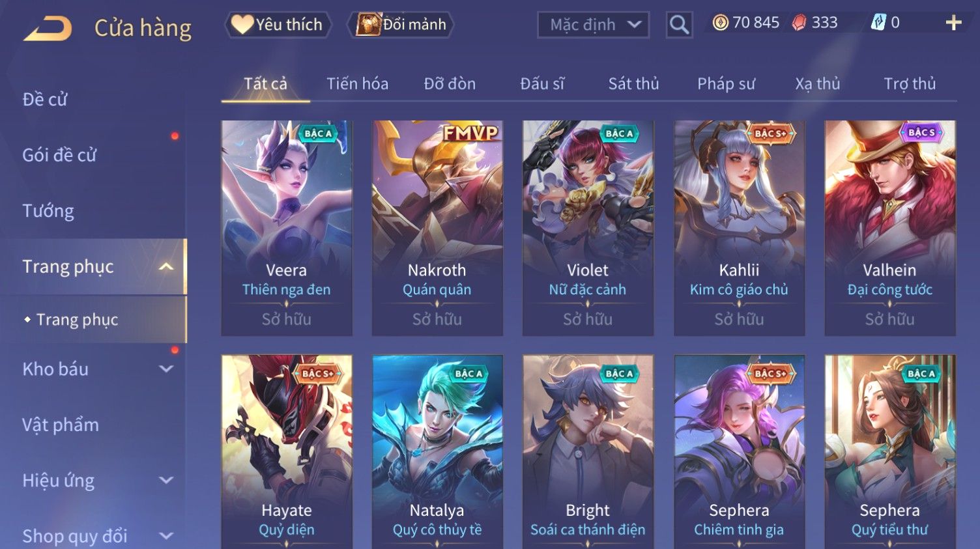This screenshot has height=549, width=980.
Task: Open Nakroth Quán quân skin card
Action: (437, 228)
